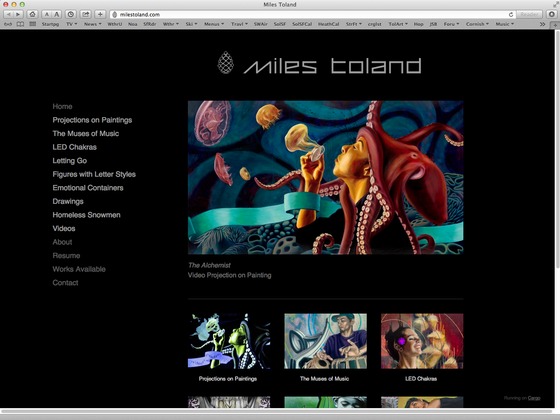Open the Noa bookmark

[132, 24]
